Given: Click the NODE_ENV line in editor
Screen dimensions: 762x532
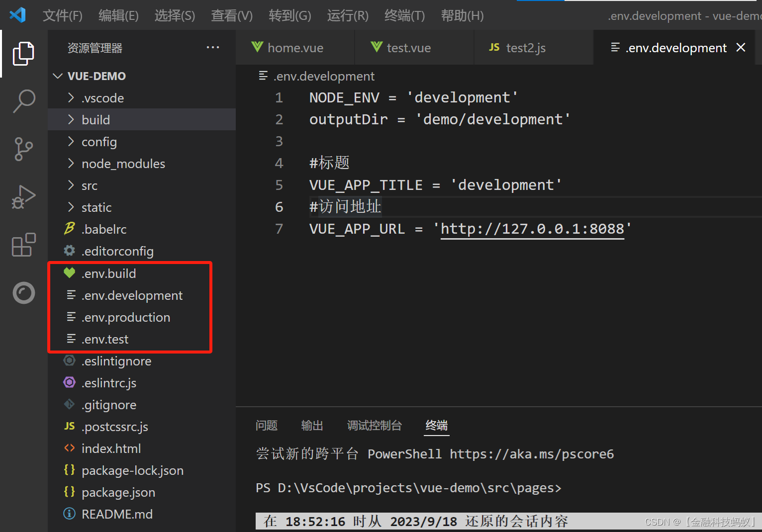Looking at the screenshot, I should coord(413,97).
